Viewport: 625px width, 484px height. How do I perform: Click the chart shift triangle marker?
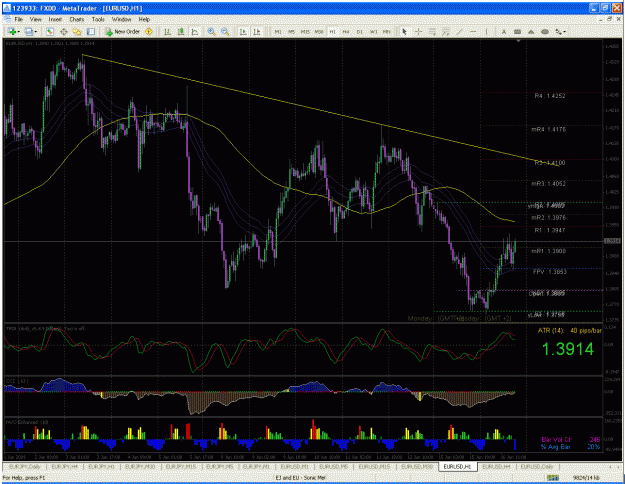[x=518, y=41]
